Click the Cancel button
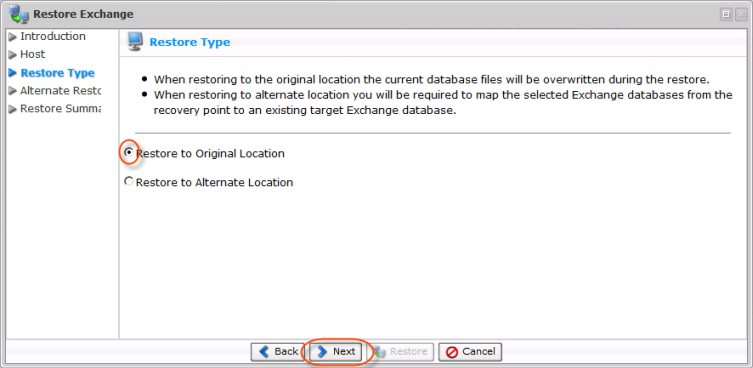 coord(470,352)
